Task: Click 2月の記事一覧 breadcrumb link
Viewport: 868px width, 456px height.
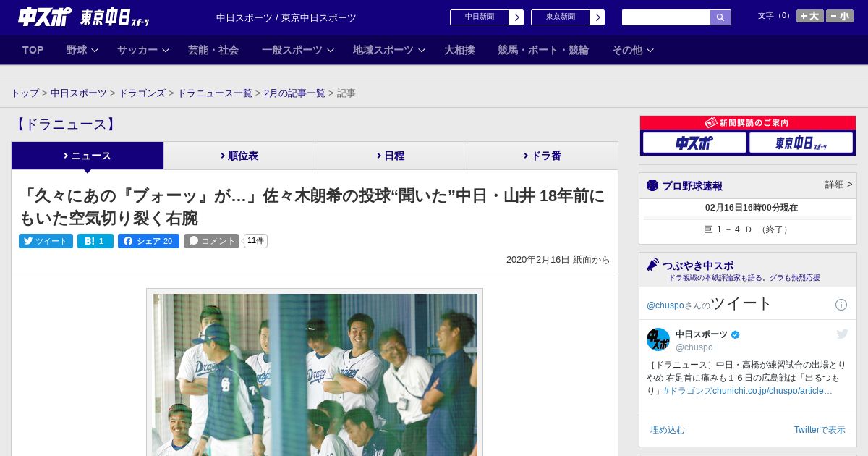Action: pyautogui.click(x=294, y=93)
